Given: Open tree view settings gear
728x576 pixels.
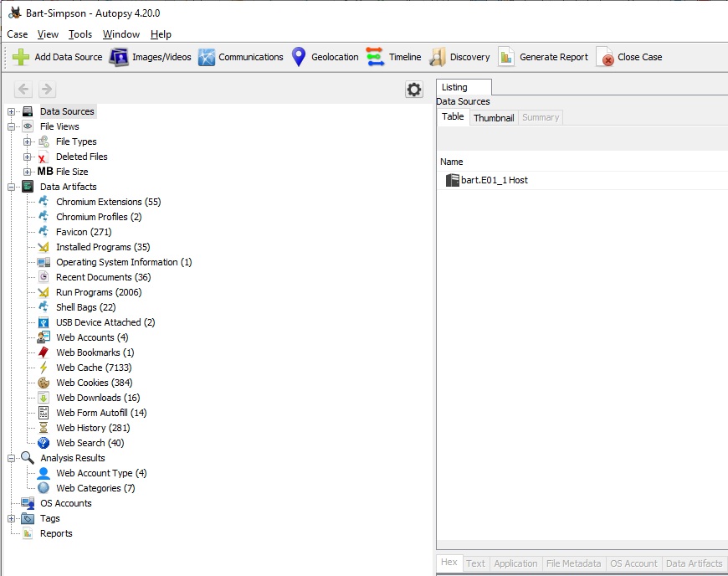Looking at the screenshot, I should [x=414, y=90].
